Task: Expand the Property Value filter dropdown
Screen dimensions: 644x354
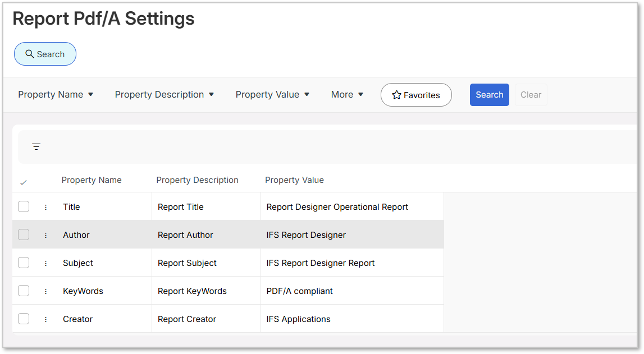Action: point(272,95)
